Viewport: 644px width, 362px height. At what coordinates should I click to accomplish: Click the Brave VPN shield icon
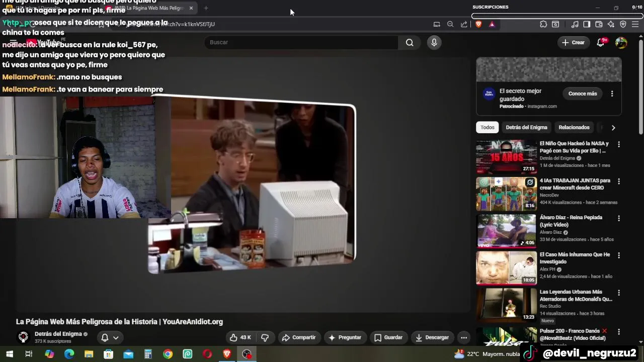623,24
